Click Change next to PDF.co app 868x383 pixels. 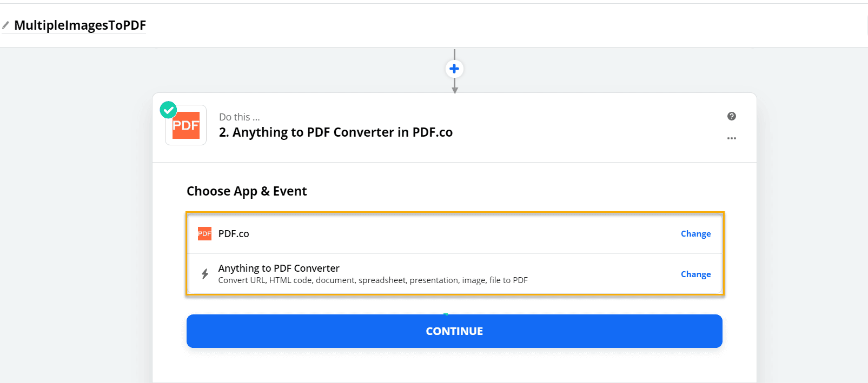point(695,233)
